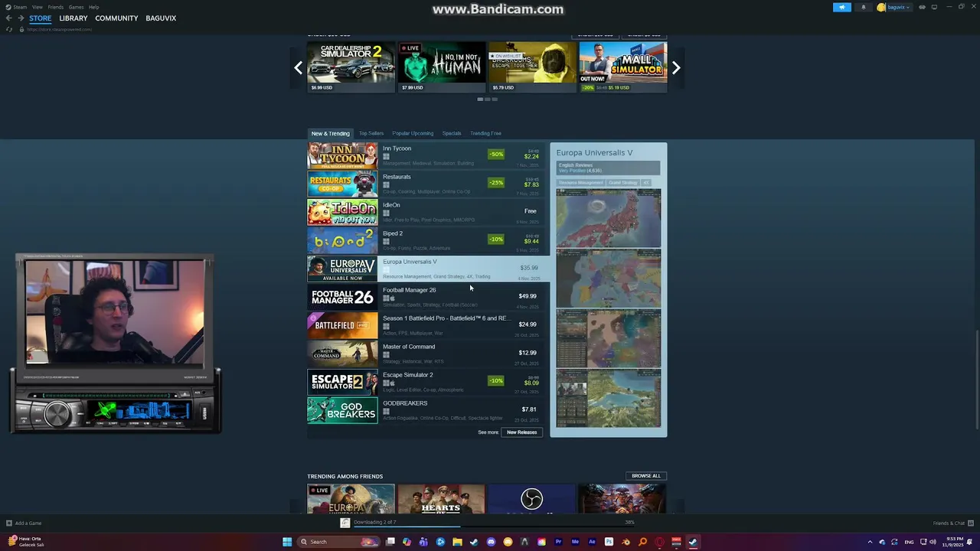Open the weather widget Hava: Orta
This screenshot has height=551, width=980.
pos(25,541)
